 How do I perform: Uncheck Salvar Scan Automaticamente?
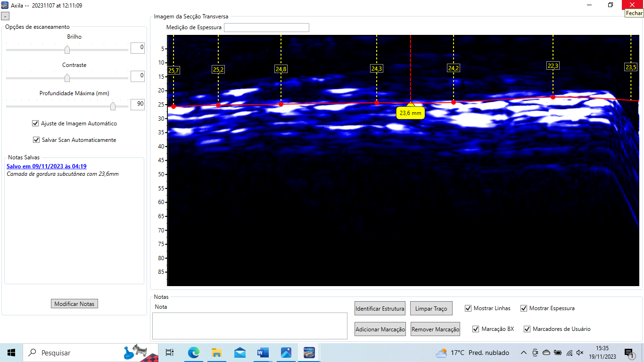click(36, 140)
